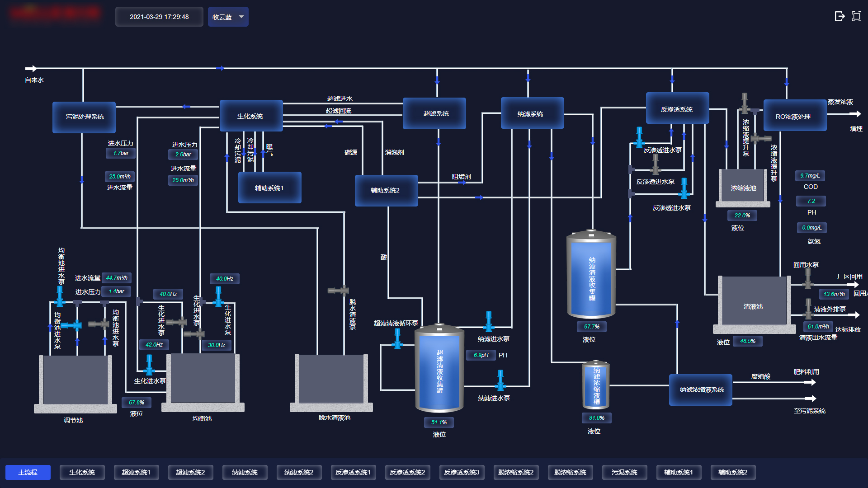This screenshot has width=868, height=488.
Task: Click the 48.5% 清液池 level value
Action: tap(748, 341)
